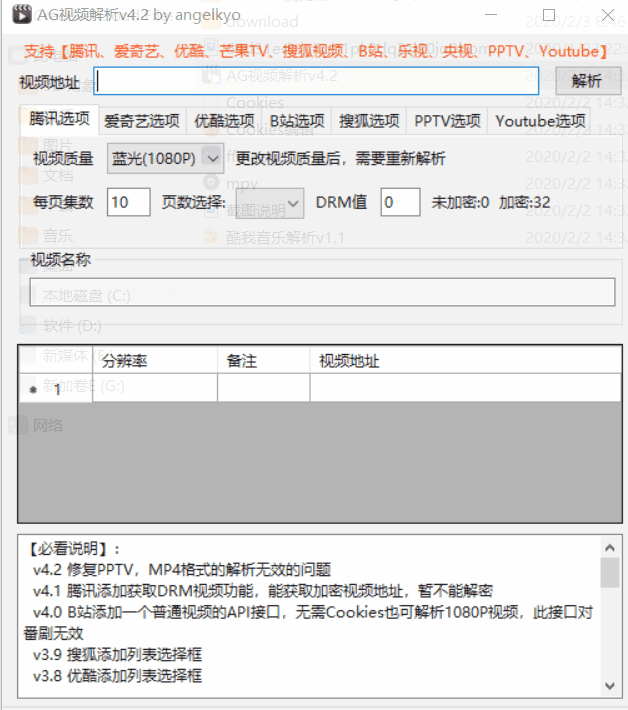Click the 更改视频质量后，需要重新解析 hint text
Screen dimensions: 628x710
coord(340,158)
